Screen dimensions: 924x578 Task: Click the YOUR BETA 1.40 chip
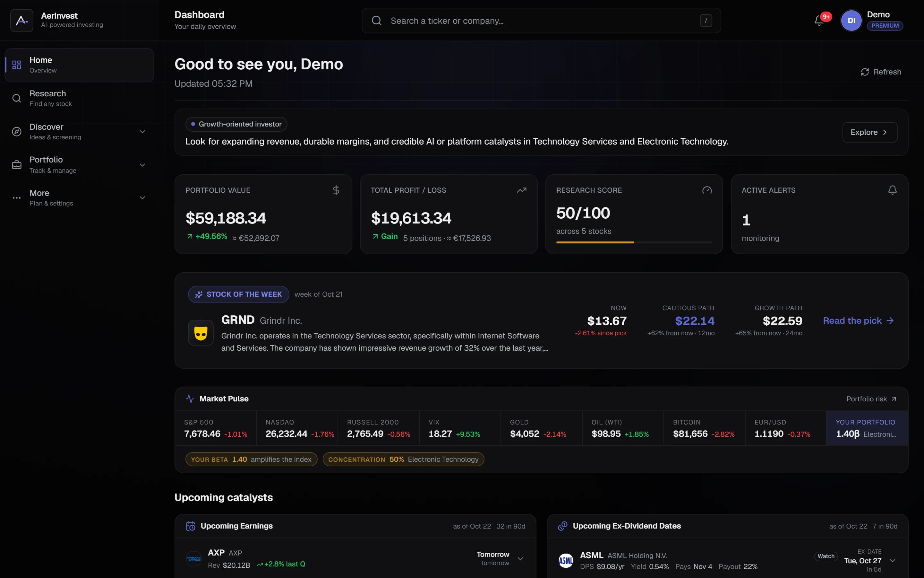coord(251,459)
